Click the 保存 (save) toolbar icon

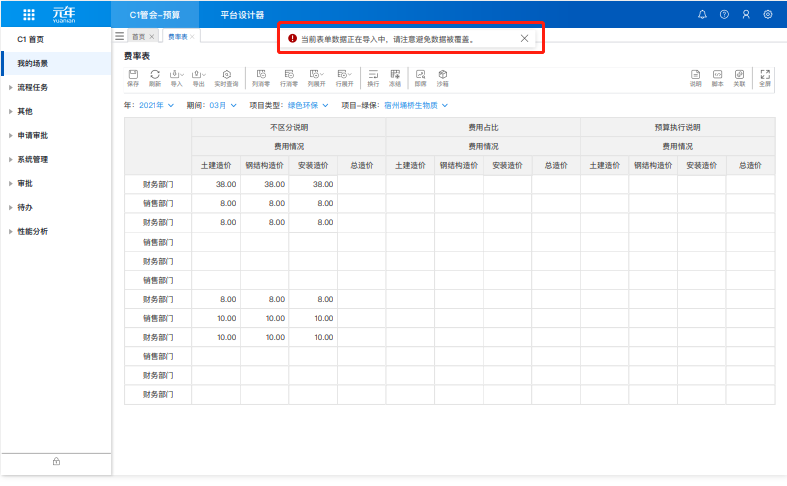tap(133, 78)
